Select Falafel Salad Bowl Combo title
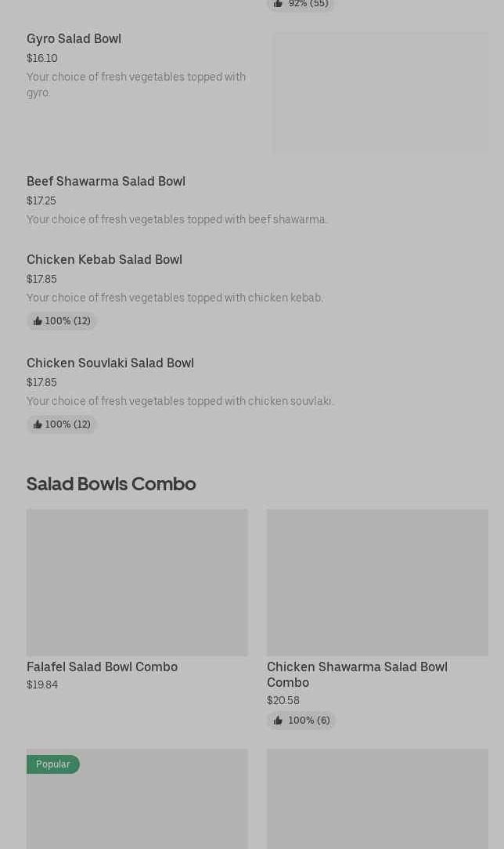The image size is (504, 849). [x=102, y=667]
